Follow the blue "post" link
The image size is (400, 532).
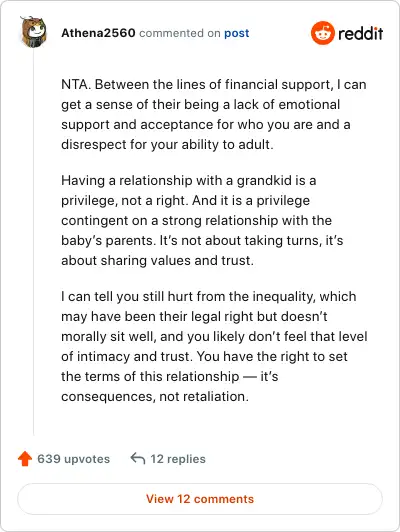pyautogui.click(x=236, y=33)
